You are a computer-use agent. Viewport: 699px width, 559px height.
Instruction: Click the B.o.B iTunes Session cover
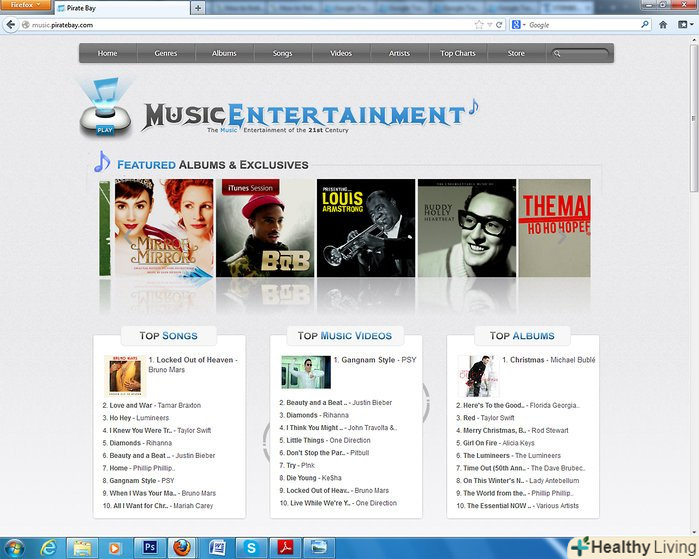(x=265, y=228)
